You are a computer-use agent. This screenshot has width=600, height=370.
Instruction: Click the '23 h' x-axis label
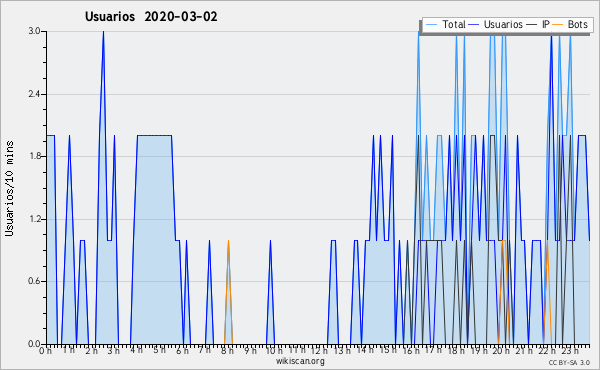pos(569,350)
